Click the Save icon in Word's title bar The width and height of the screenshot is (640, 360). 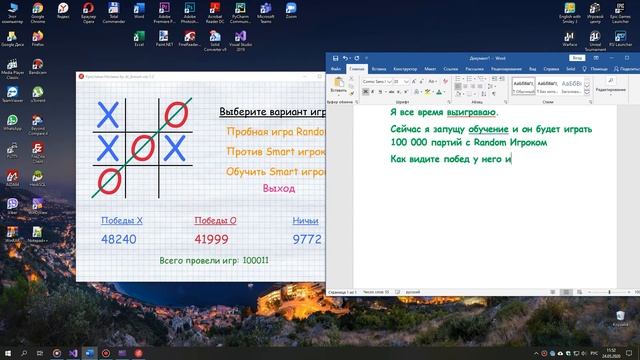click(x=335, y=58)
